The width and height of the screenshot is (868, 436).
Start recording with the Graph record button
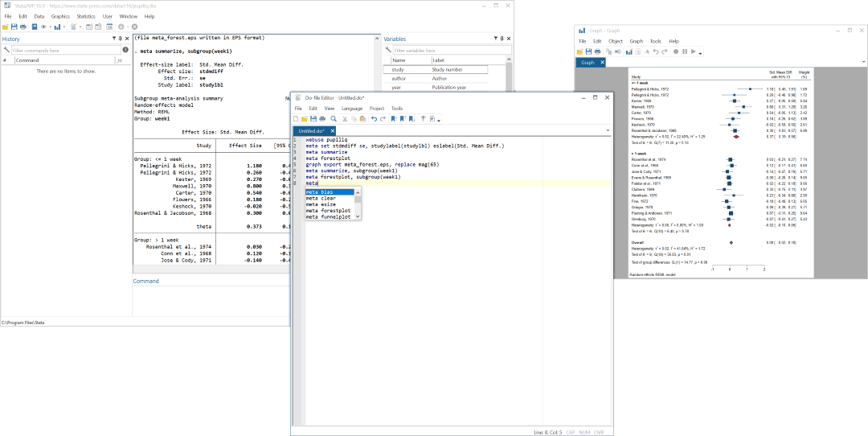click(674, 51)
